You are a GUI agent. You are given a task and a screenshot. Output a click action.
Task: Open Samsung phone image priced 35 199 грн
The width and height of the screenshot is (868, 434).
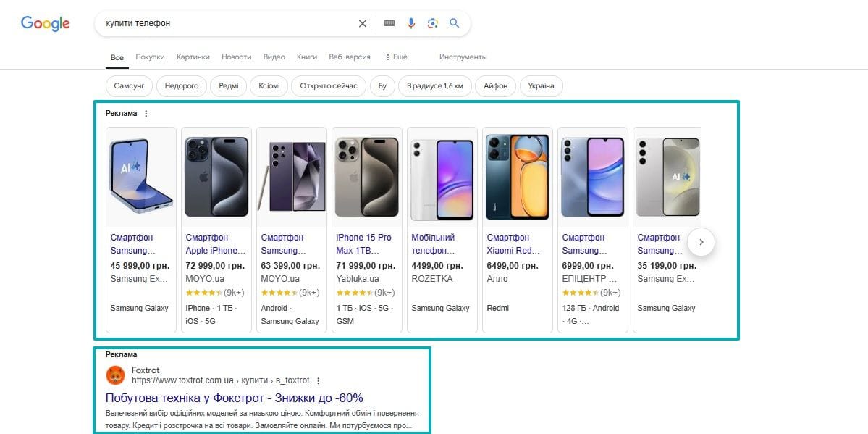[667, 178]
